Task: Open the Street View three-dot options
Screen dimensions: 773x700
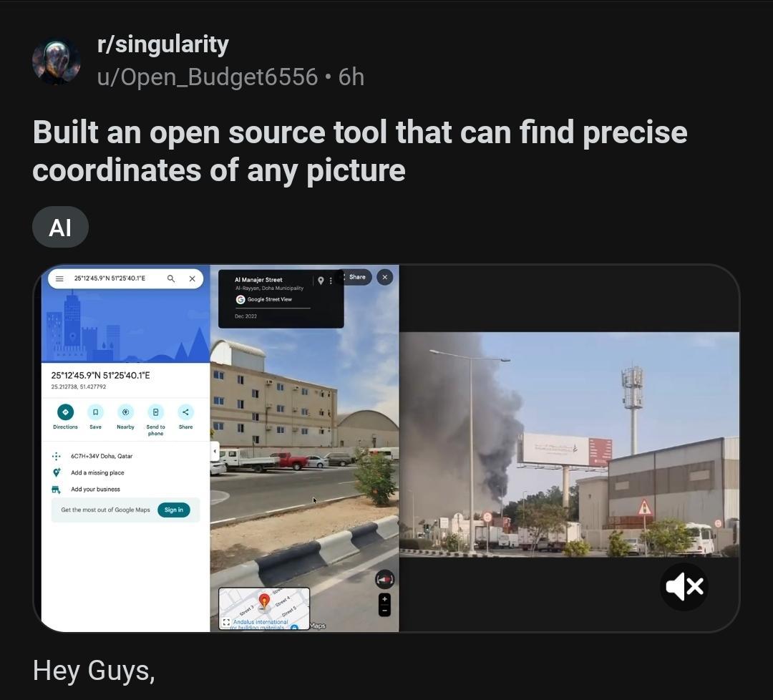Action: [330, 281]
